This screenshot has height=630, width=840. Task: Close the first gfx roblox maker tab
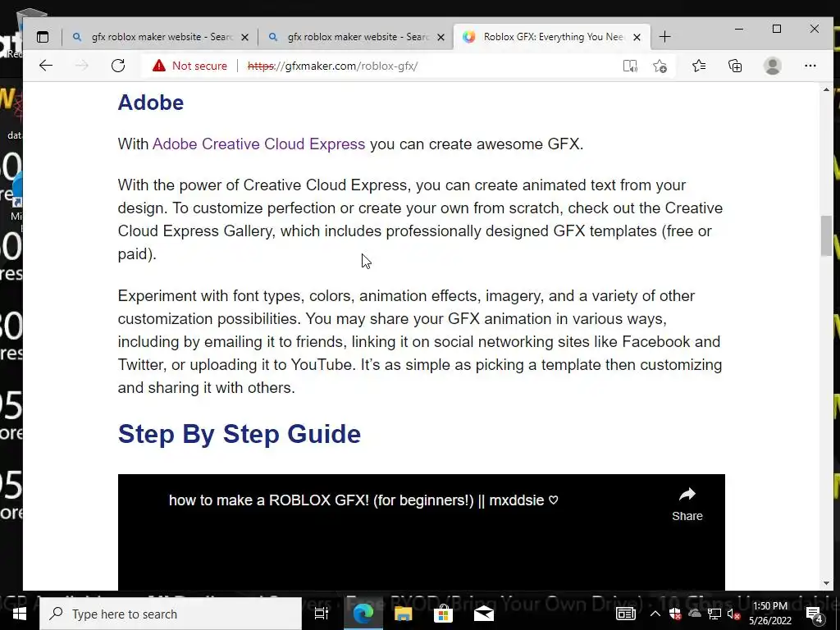click(x=244, y=38)
